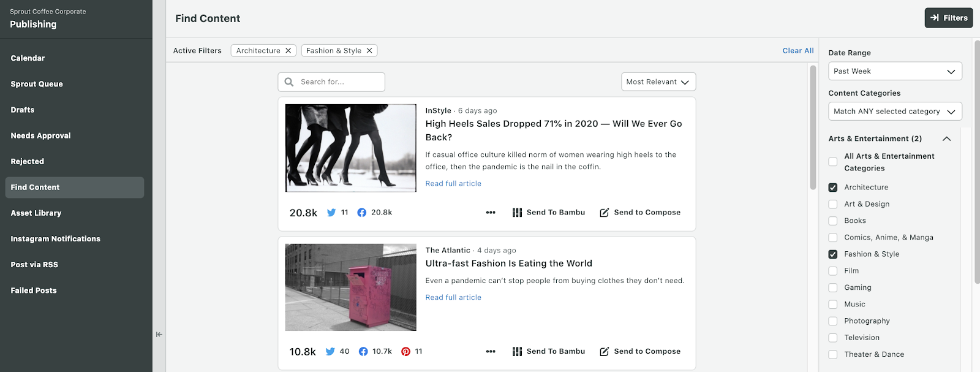Remove the Architecture active filter chip

pyautogui.click(x=288, y=51)
